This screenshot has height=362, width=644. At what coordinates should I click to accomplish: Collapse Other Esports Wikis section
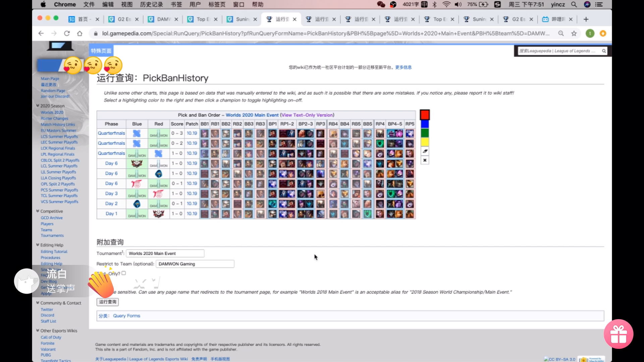[38, 330]
